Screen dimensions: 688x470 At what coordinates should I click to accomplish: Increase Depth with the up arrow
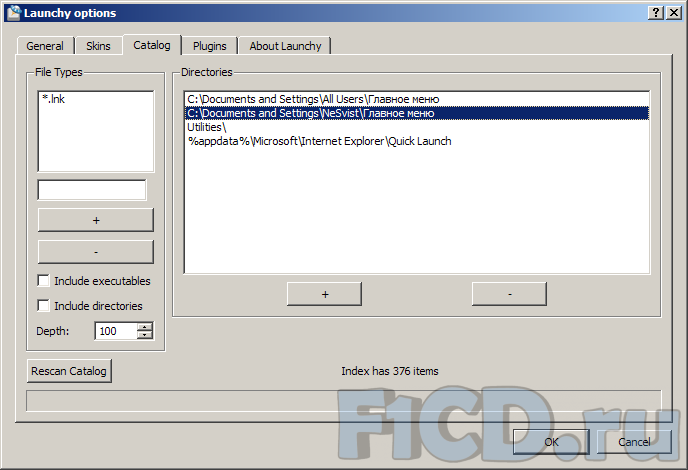tap(144, 326)
